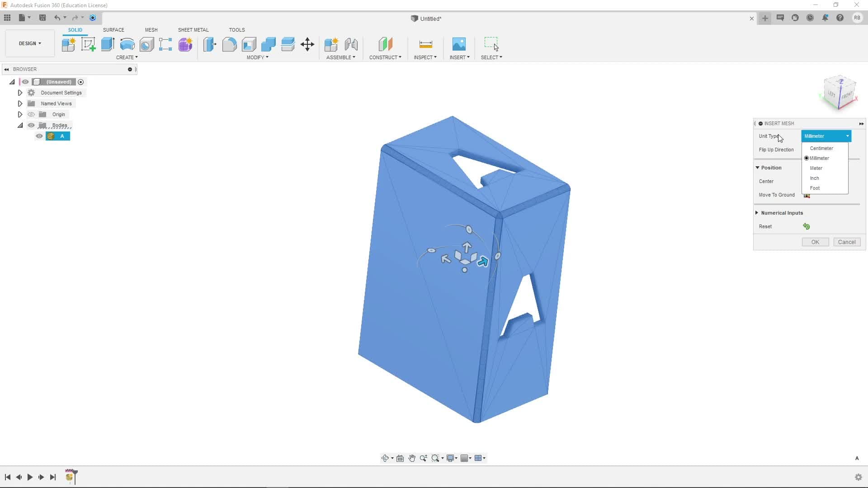Select the Shell tool
Screen dimensions: 868x488
tap(249, 44)
